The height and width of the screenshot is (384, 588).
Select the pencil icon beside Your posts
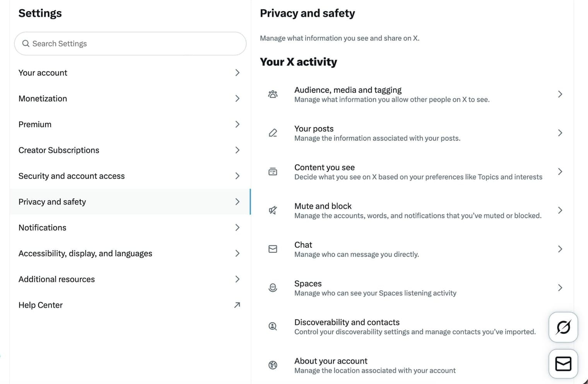tap(273, 133)
